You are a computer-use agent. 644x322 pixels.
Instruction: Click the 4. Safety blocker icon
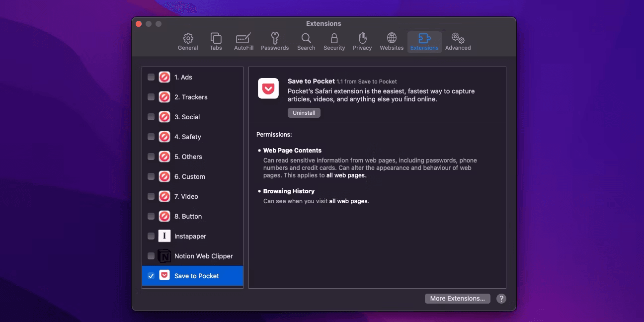point(164,137)
